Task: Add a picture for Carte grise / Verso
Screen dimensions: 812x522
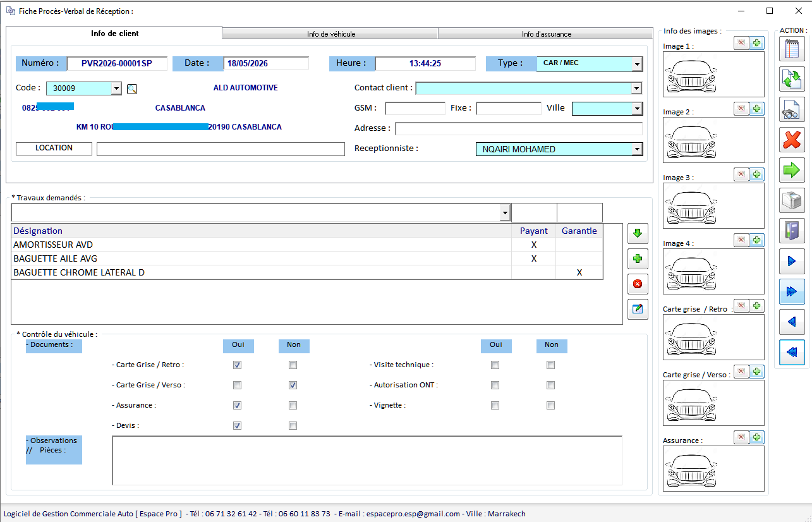Action: point(757,372)
